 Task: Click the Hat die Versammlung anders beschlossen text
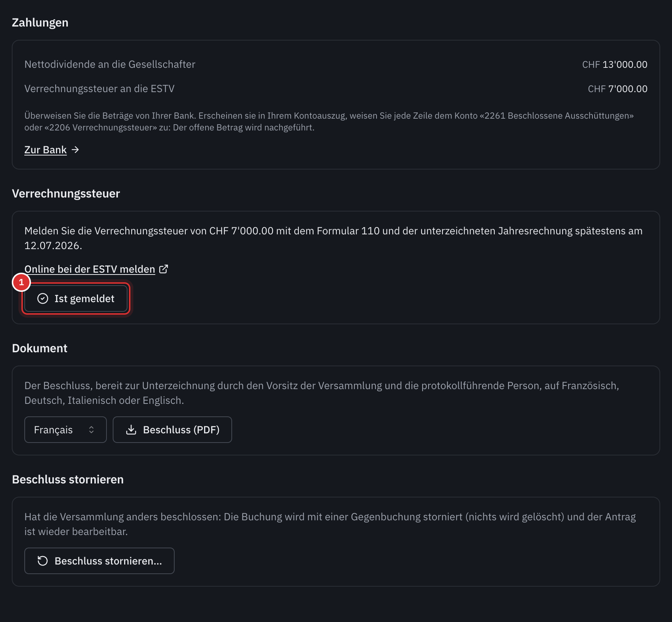pyautogui.click(x=330, y=524)
